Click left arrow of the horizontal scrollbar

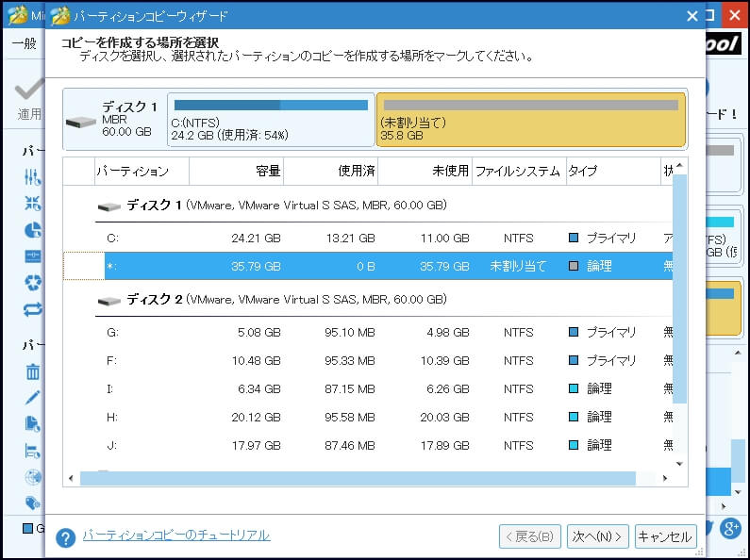point(72,478)
